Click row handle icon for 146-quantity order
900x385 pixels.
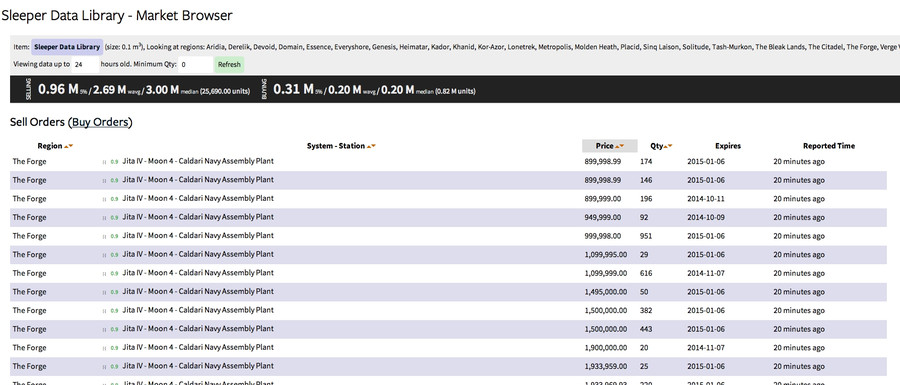[x=104, y=180]
